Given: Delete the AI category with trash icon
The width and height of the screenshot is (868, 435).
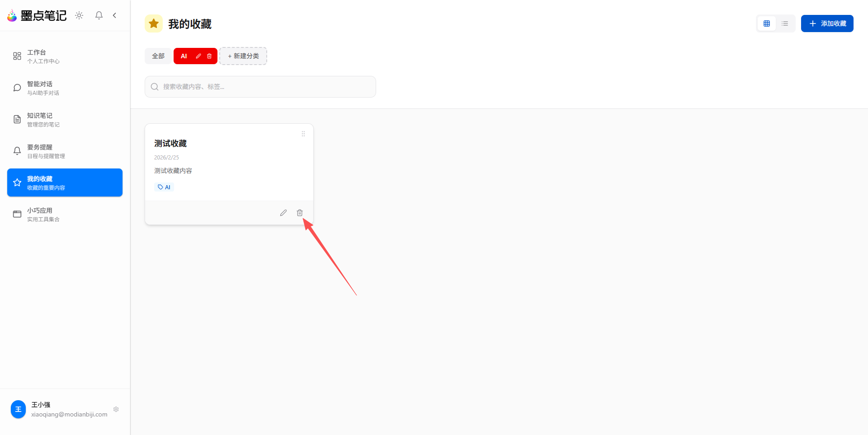Looking at the screenshot, I should tap(209, 56).
